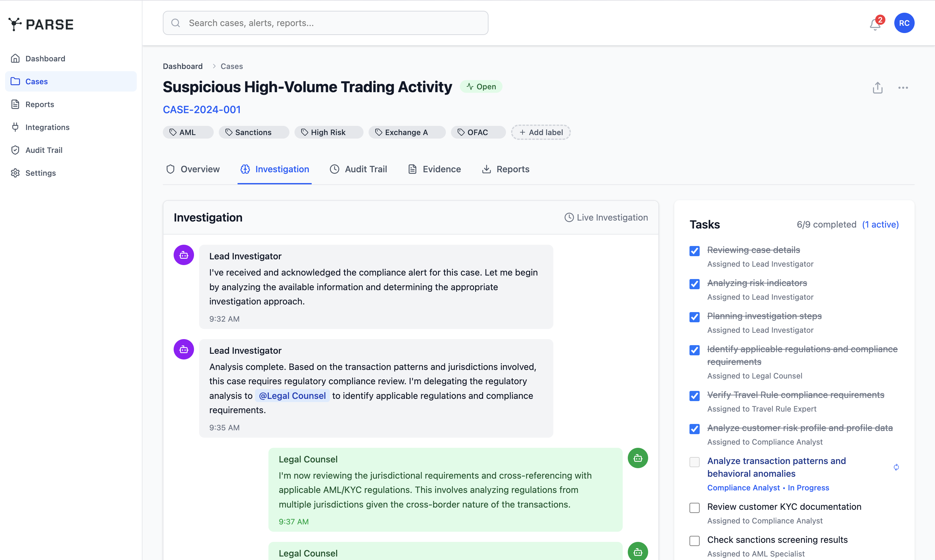Open Settings via the gear icon
935x560 pixels.
tap(15, 173)
